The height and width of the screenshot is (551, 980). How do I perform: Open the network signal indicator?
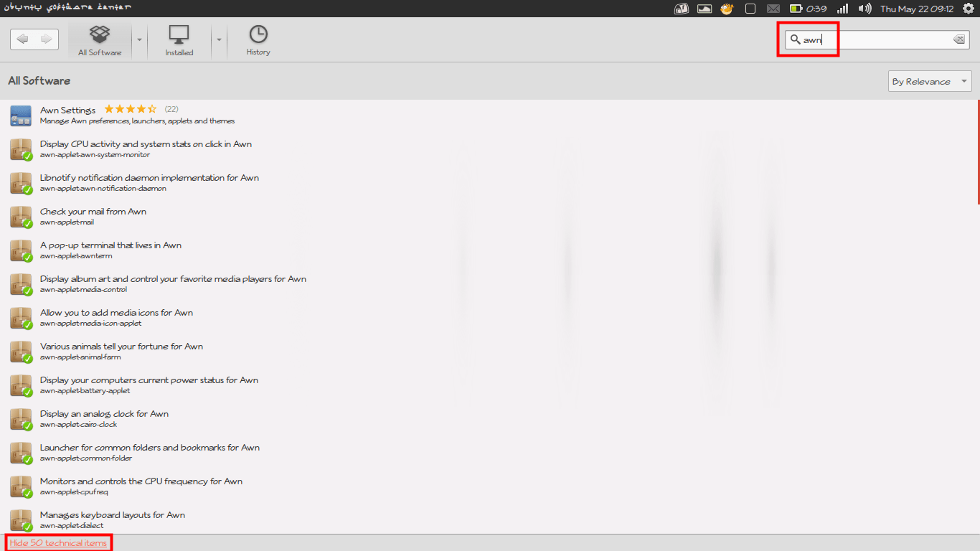[843, 9]
